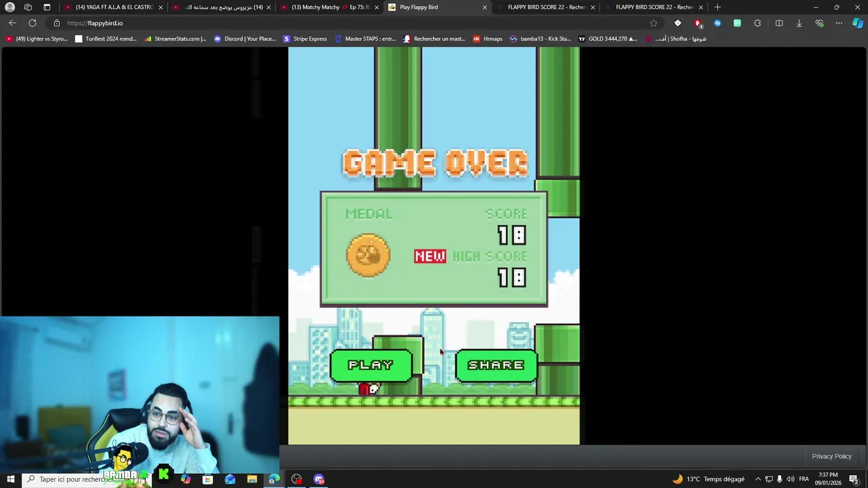Open the Copilot icon in the toolbar

pyautogui.click(x=858, y=23)
